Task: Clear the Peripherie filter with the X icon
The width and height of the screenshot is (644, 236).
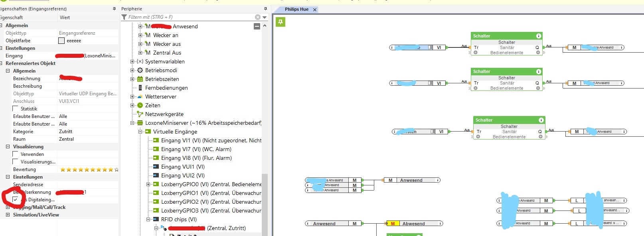Action: [x=258, y=17]
